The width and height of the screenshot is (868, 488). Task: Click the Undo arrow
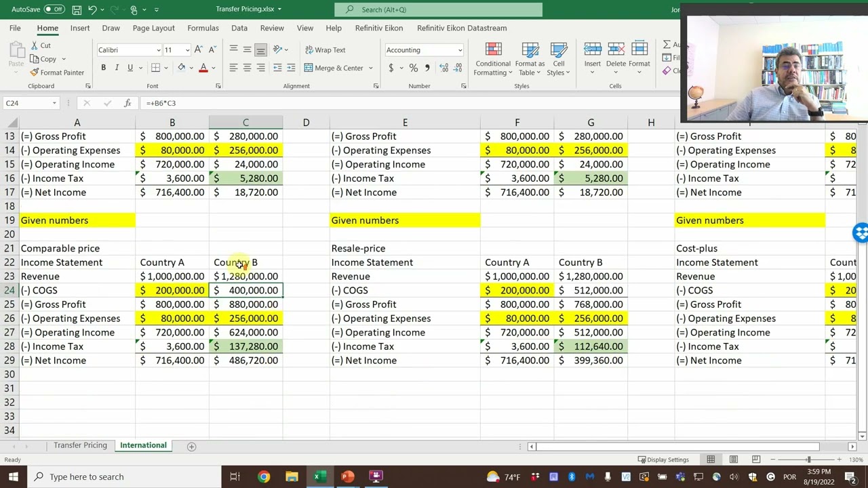tap(93, 9)
